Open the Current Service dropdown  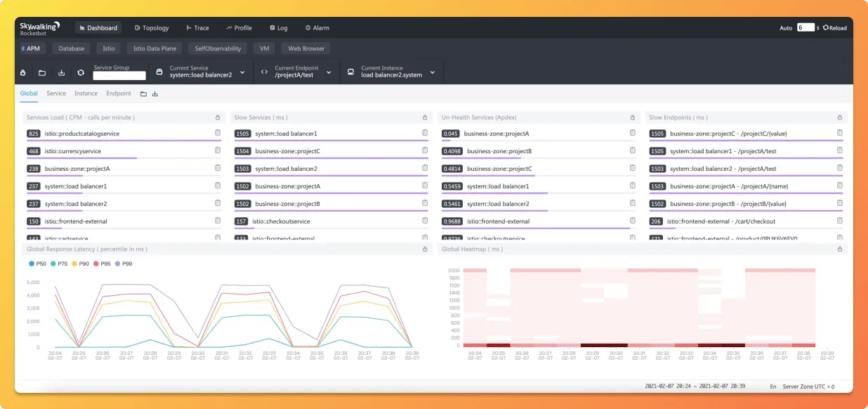coord(242,72)
